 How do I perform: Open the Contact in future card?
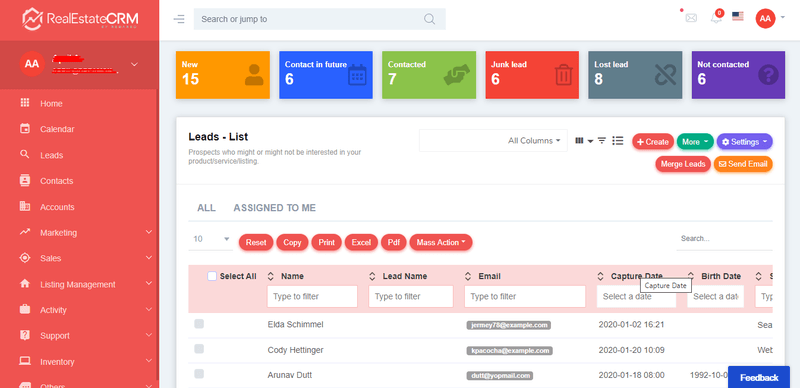click(326, 75)
